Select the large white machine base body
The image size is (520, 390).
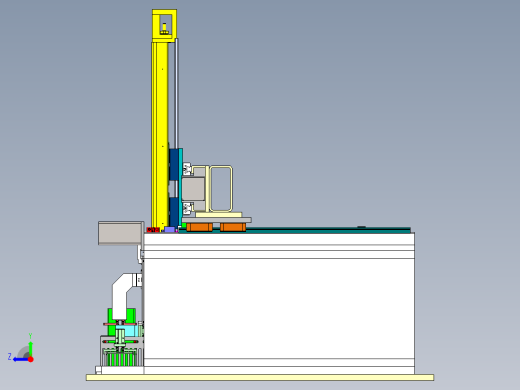(279, 303)
